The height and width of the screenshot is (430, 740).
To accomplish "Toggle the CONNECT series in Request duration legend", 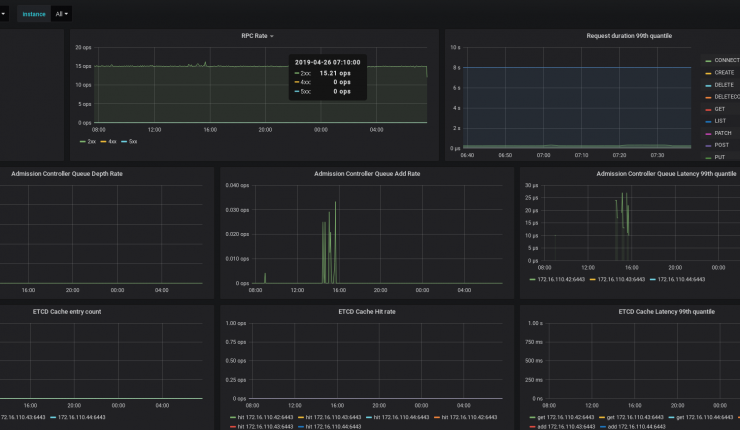I will (x=723, y=60).
